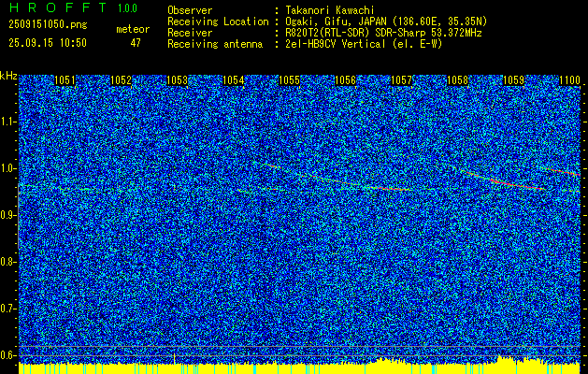Click the bright red echo trace near 1059
This screenshot has width=588, height=374.
tap(518, 184)
